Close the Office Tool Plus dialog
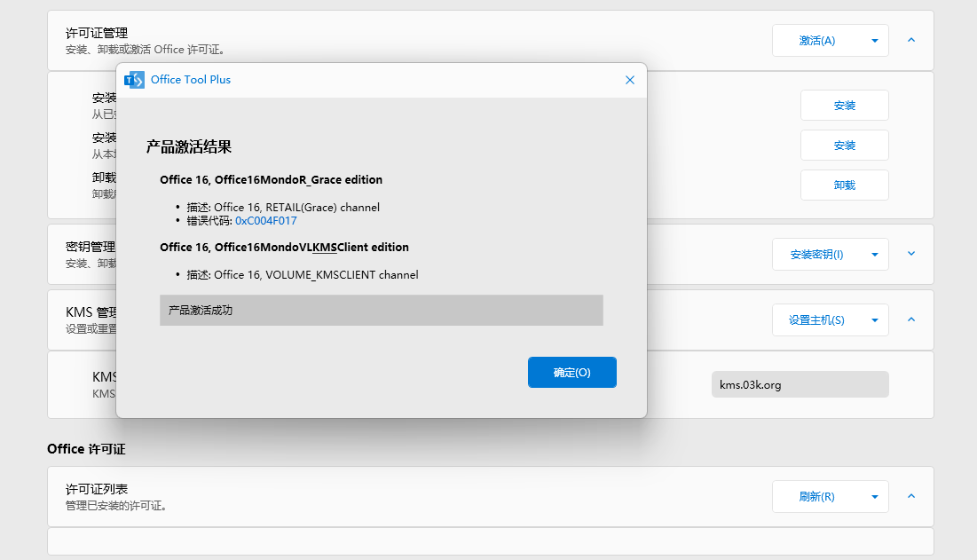 [630, 80]
